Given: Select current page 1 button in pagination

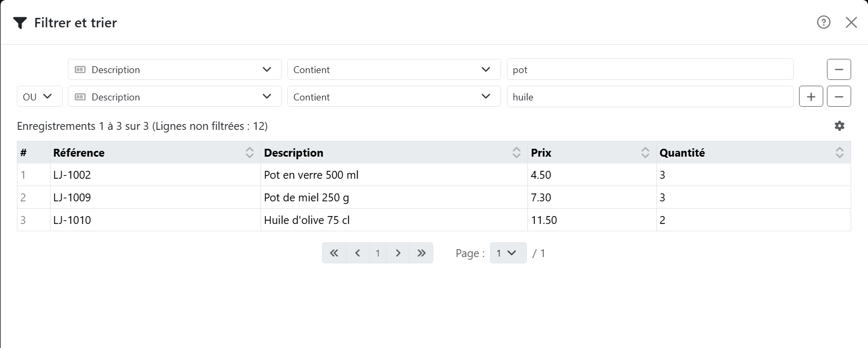Looking at the screenshot, I should (x=378, y=253).
